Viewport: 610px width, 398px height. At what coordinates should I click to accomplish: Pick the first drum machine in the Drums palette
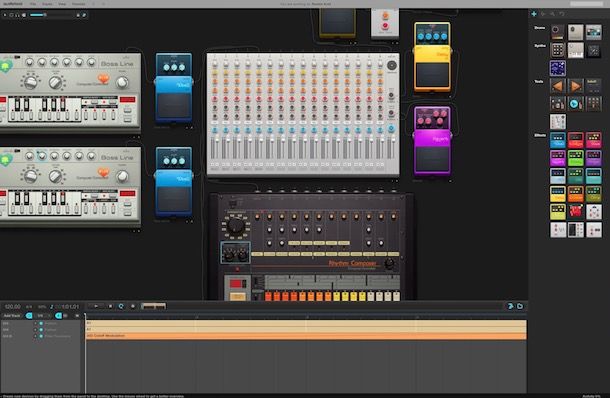(x=557, y=32)
